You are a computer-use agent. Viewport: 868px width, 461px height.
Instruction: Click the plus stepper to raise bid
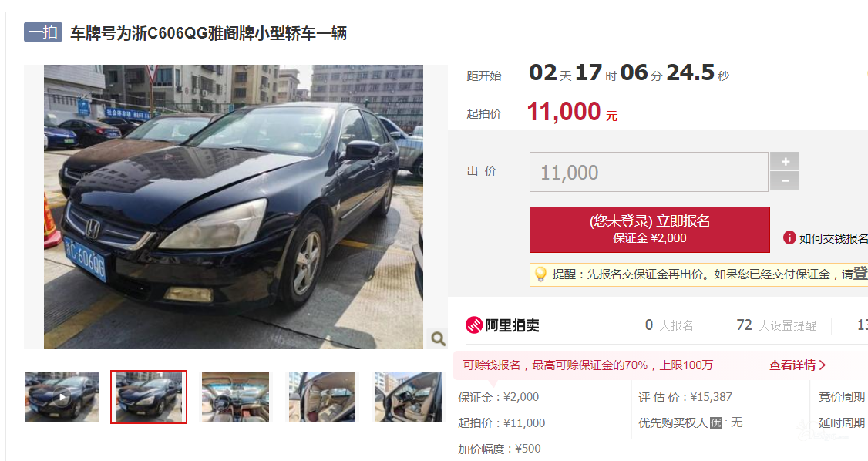coord(785,161)
